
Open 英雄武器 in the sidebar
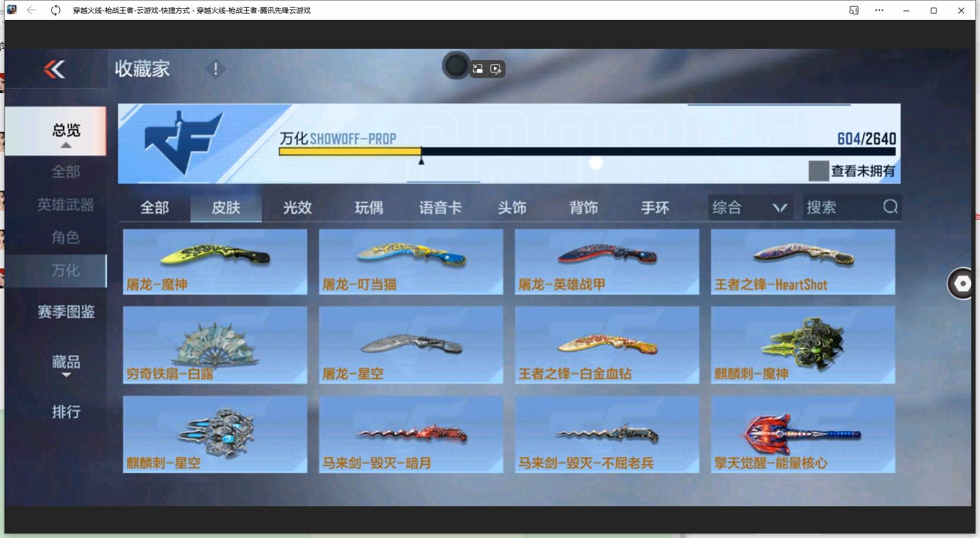tap(65, 205)
